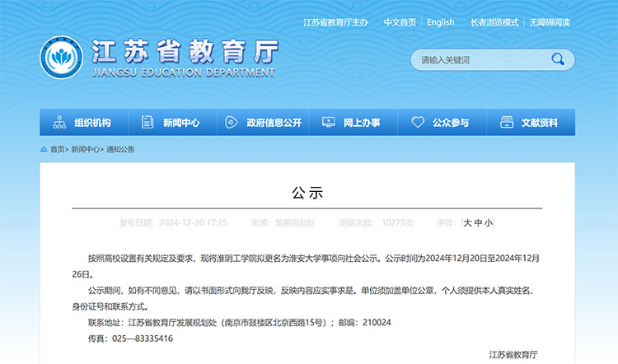Click the Jiangsu Education Department logo emblem

tap(62, 59)
